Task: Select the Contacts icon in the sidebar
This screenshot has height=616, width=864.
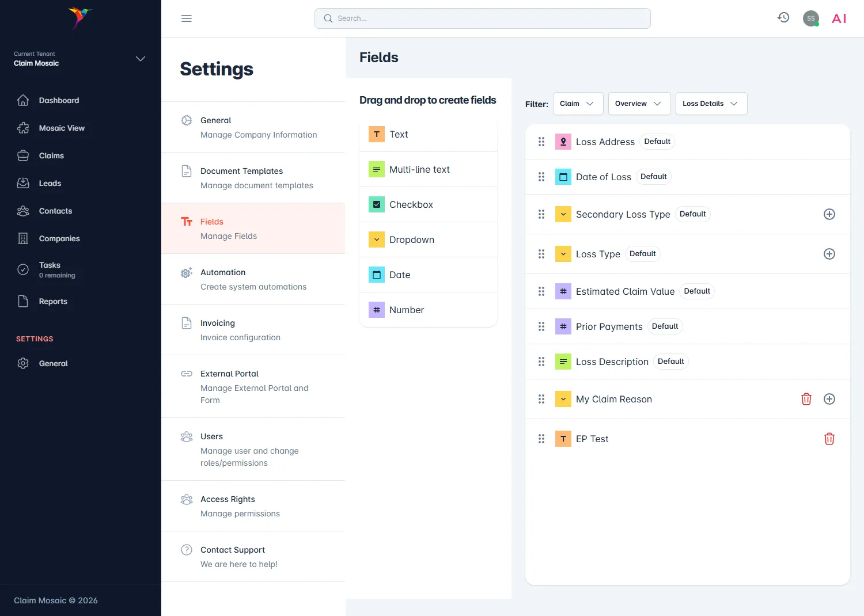Action: coord(23,211)
